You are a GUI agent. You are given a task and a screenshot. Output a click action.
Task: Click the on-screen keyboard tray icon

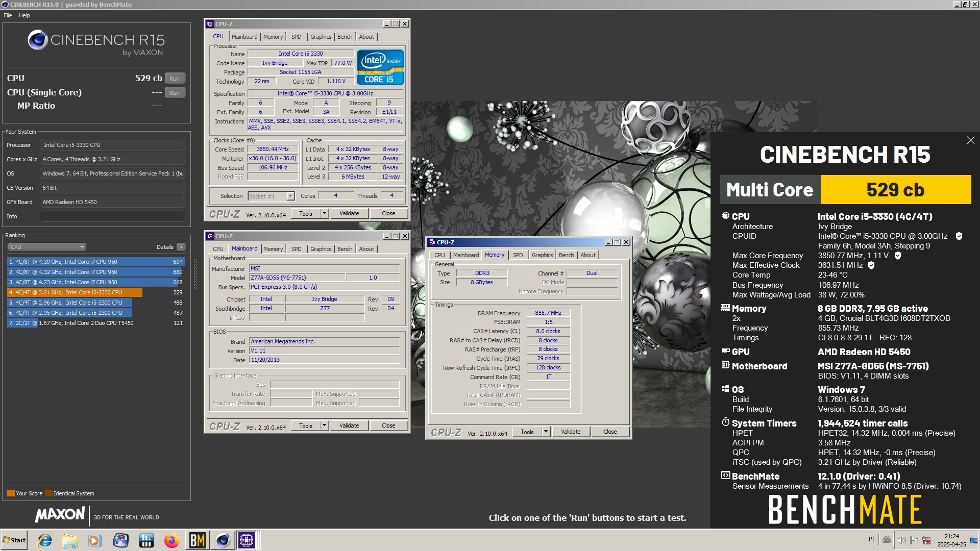887,540
